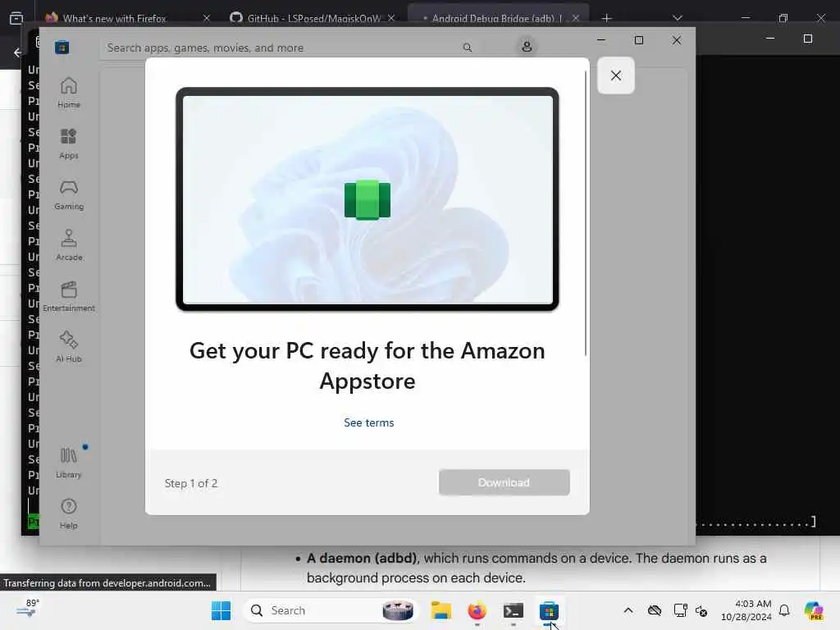
Task: Close the What's new with Firefox tab
Action: tap(207, 18)
